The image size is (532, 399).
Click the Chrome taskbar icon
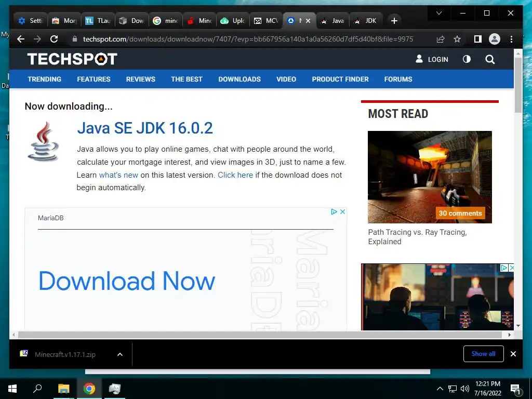click(x=89, y=389)
